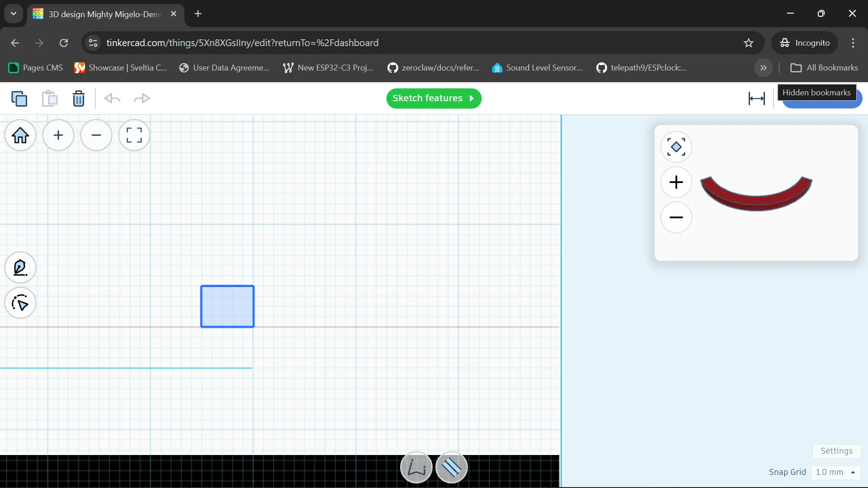Image resolution: width=868 pixels, height=488 pixels.
Task: Click the Paste clipboard icon
Action: pyautogui.click(x=49, y=99)
